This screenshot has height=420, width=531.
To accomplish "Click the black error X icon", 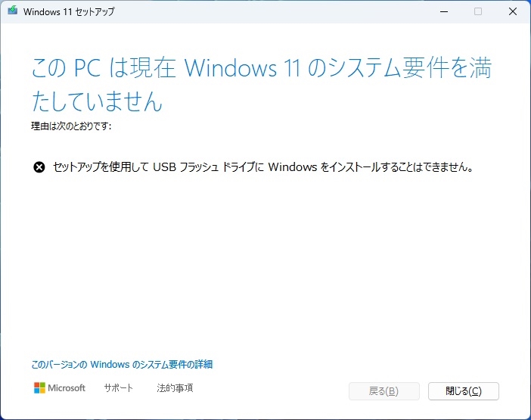I will pos(39,167).
